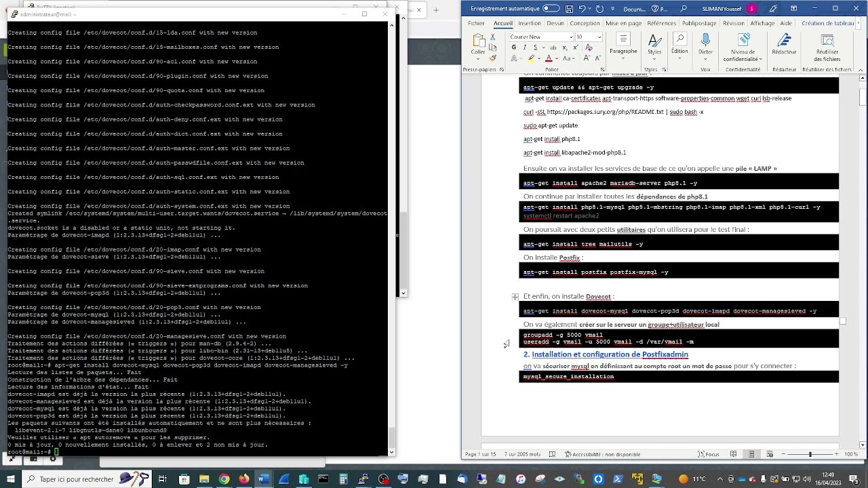Viewport: 868px width, 488px height.
Task: Click Réutiliser des fichiers button
Action: pos(827,47)
